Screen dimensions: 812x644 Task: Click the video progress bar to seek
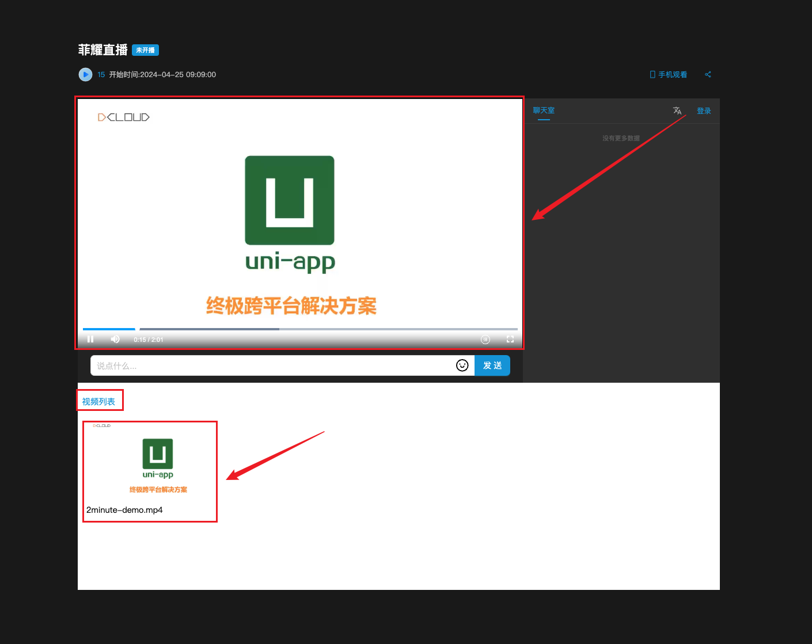(346, 329)
